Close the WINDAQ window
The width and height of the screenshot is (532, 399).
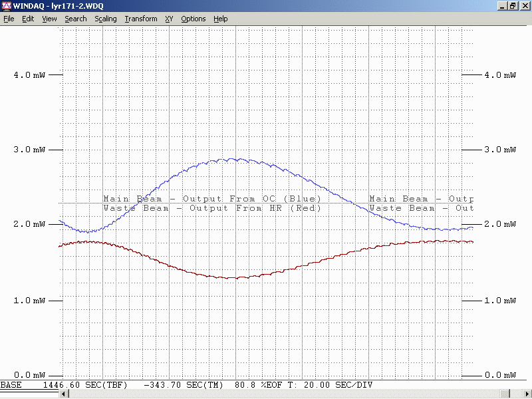coord(524,6)
